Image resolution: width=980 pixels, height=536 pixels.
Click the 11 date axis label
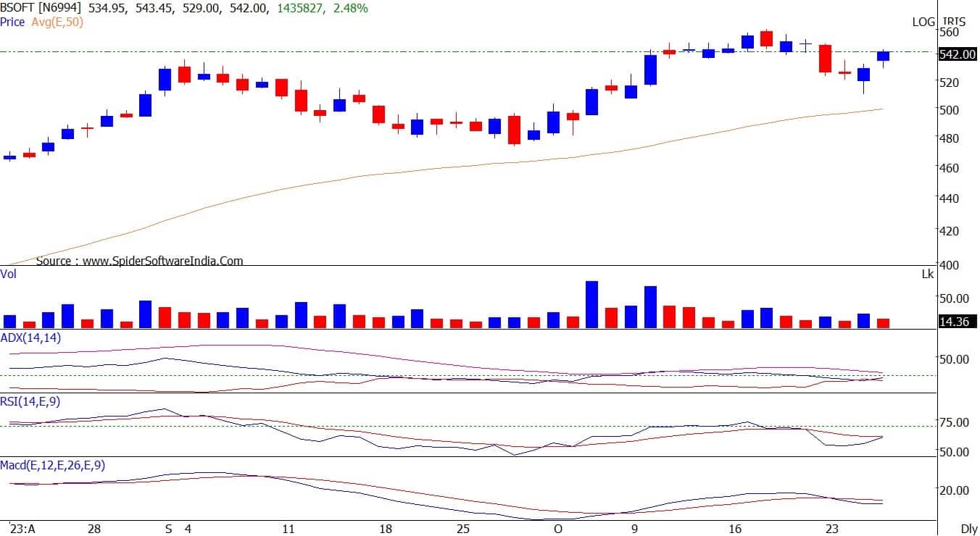click(x=288, y=529)
